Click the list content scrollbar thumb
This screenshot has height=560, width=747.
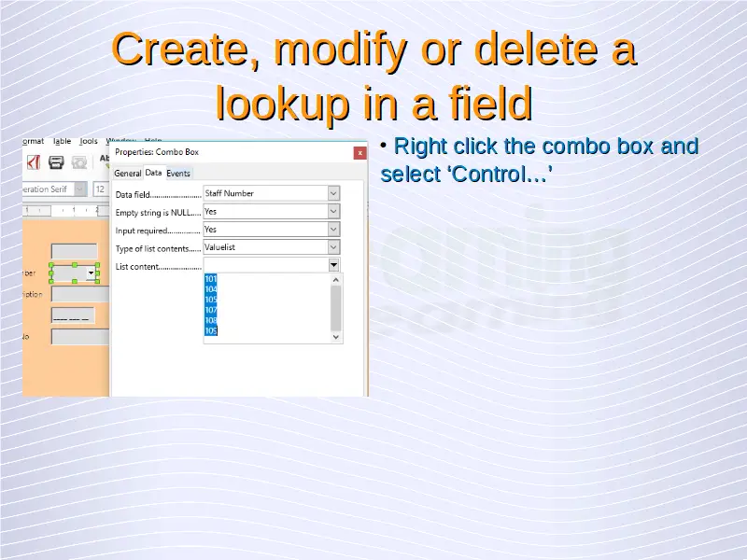tap(336, 308)
